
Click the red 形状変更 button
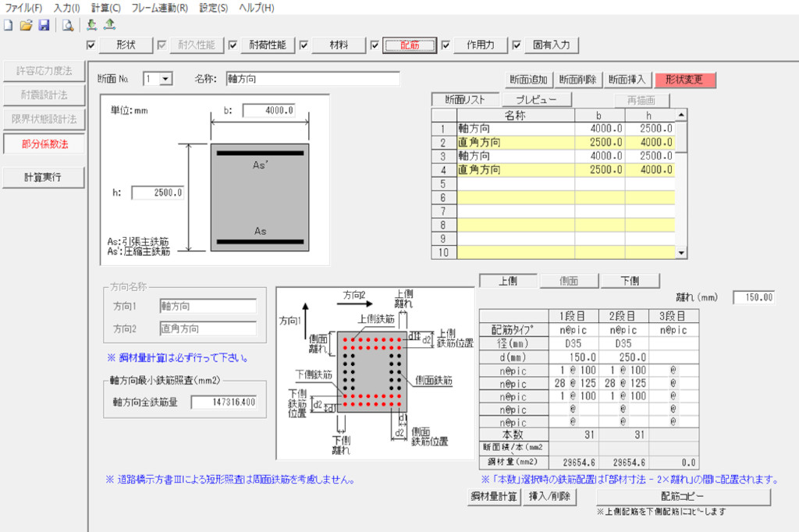point(684,80)
